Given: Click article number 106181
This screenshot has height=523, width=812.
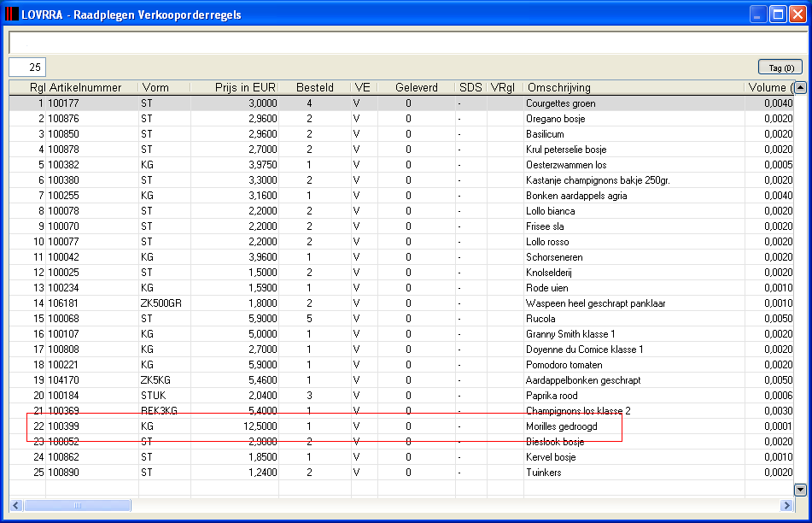Looking at the screenshot, I should [64, 303].
